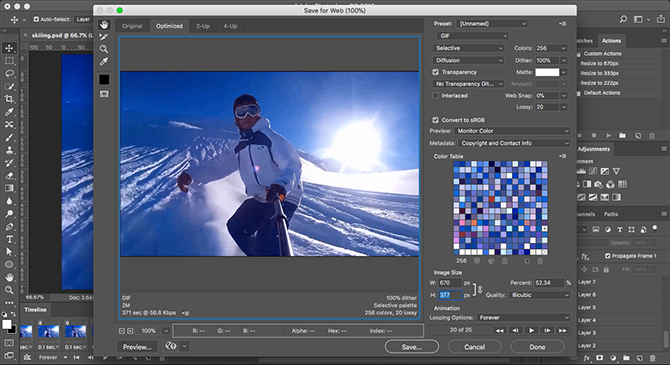670x365 pixels.
Task: Toggle the Transparency checkbox
Action: (435, 72)
